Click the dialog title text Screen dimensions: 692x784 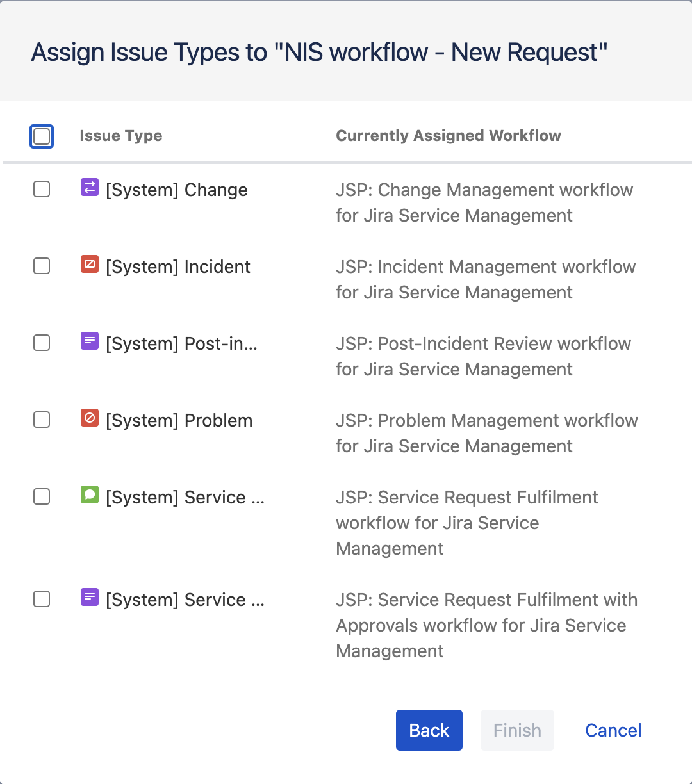319,52
